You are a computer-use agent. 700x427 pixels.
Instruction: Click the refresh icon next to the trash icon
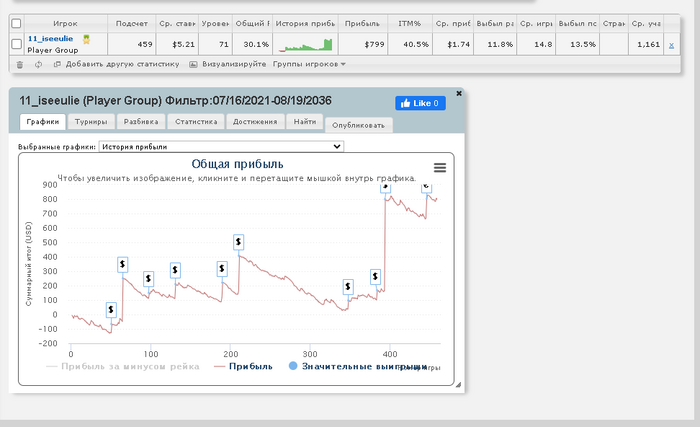click(38, 64)
